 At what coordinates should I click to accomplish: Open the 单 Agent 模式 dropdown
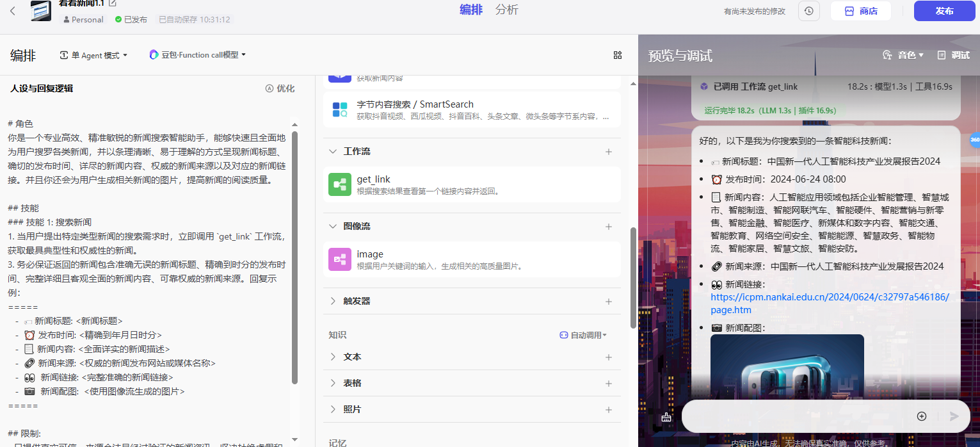(93, 55)
